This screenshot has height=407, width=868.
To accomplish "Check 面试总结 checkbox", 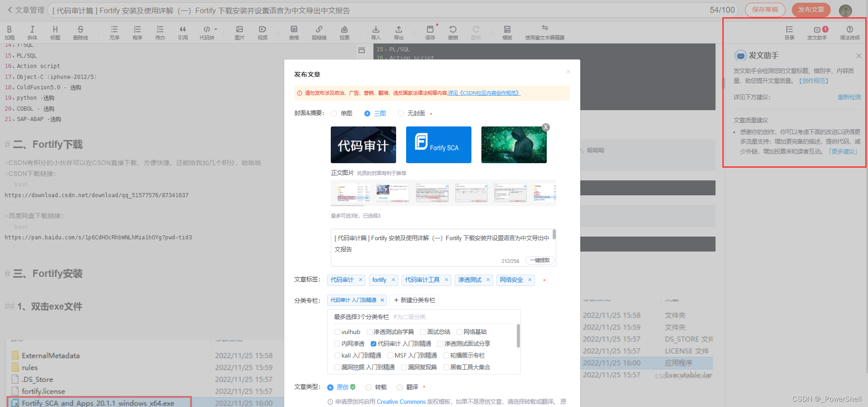I will point(423,332).
